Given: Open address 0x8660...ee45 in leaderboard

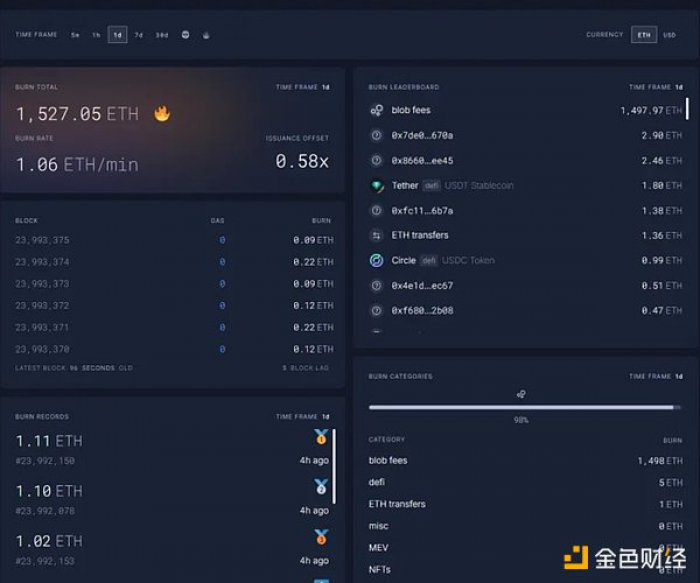Looking at the screenshot, I should [422, 160].
